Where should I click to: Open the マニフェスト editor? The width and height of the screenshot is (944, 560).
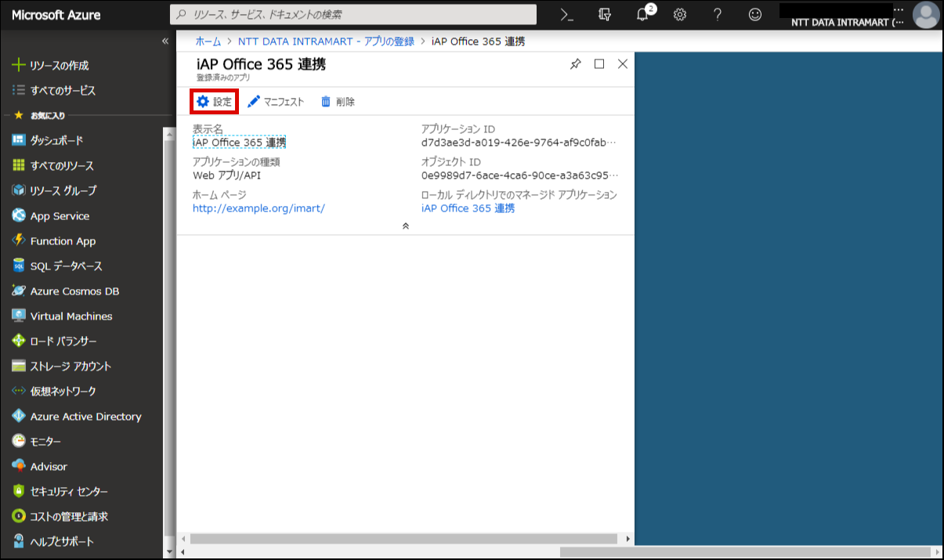(276, 102)
